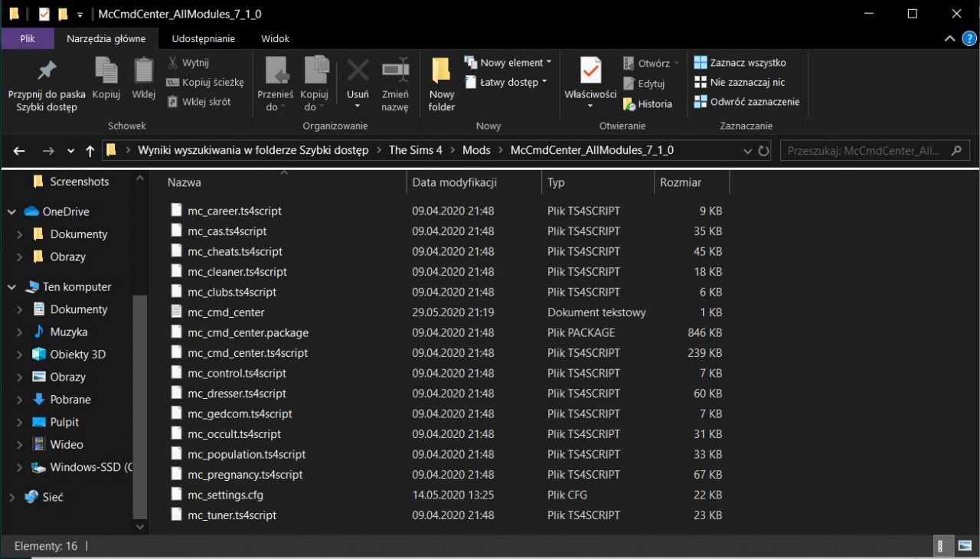Viewport: 980px width, 559px height.
Task: Switch to Narzędzia główne tab
Action: tap(106, 38)
